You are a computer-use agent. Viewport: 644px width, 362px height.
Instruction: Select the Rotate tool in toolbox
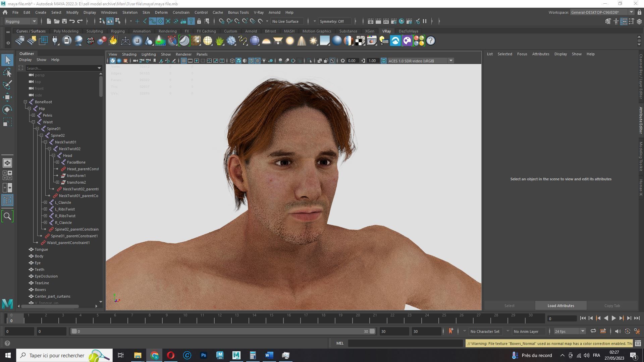point(7,110)
